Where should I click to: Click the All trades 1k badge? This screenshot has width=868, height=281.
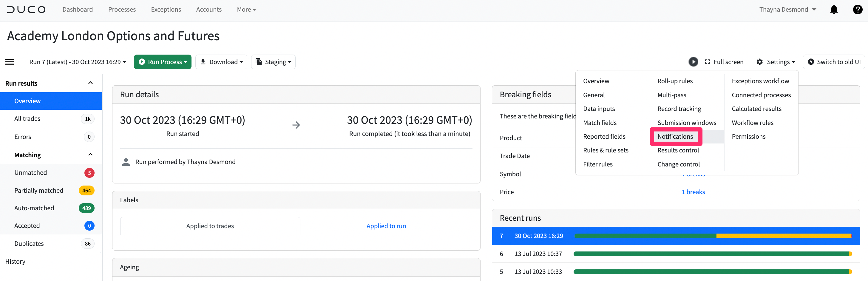(88, 119)
